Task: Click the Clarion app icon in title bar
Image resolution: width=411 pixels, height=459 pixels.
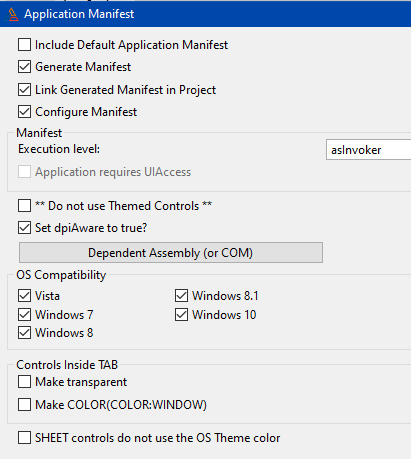Action: [x=12, y=14]
